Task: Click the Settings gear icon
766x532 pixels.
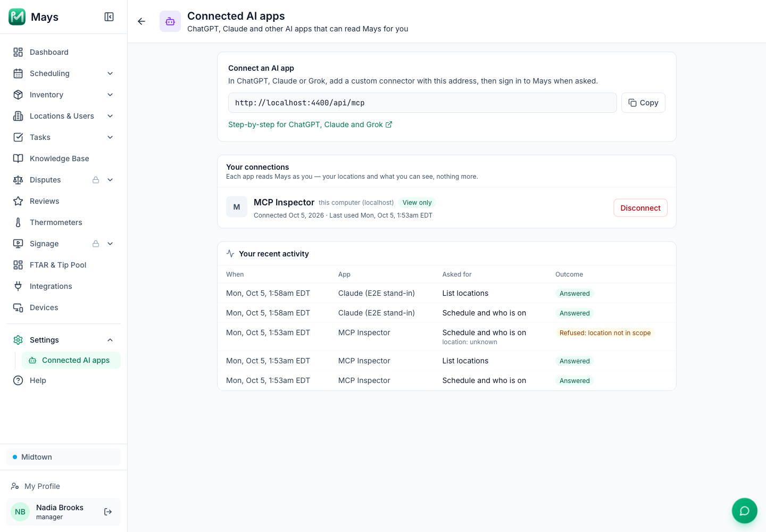Action: tap(18, 340)
